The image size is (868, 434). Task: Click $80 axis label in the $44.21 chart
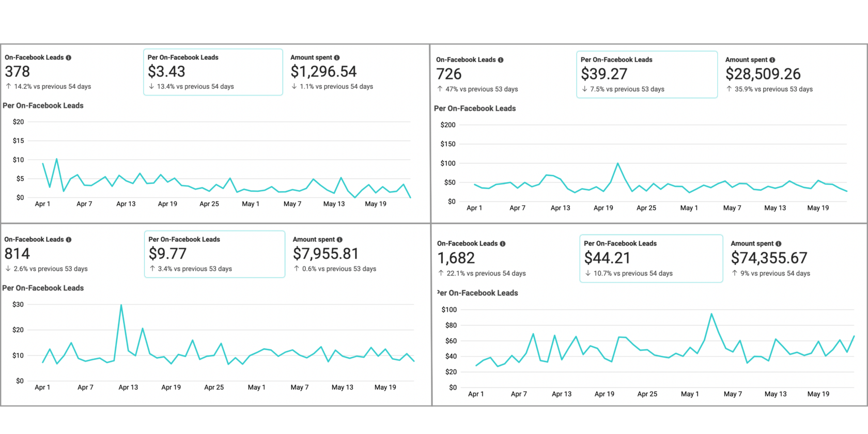pos(451,326)
